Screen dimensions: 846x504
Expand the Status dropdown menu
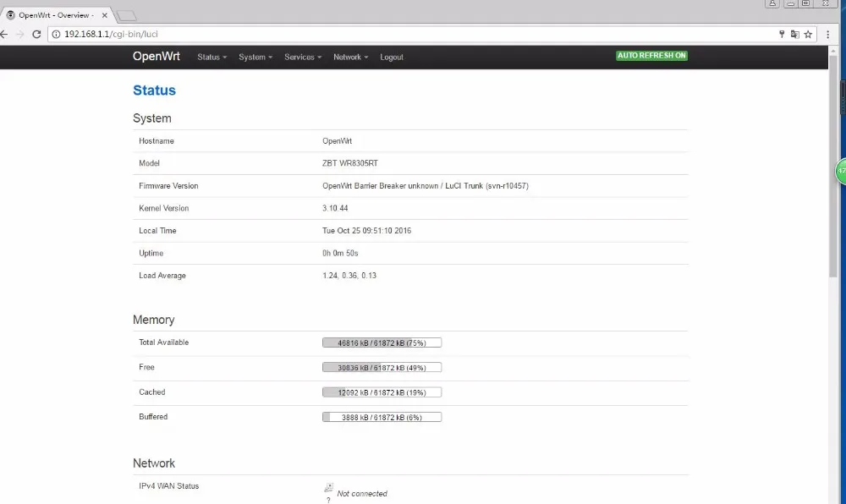point(211,58)
